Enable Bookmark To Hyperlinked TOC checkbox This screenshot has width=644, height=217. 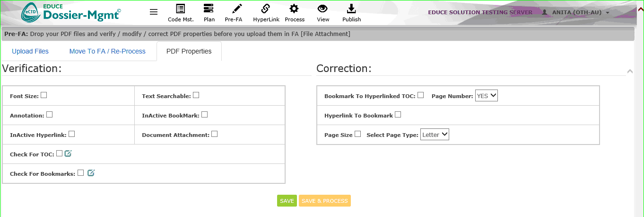coord(420,95)
